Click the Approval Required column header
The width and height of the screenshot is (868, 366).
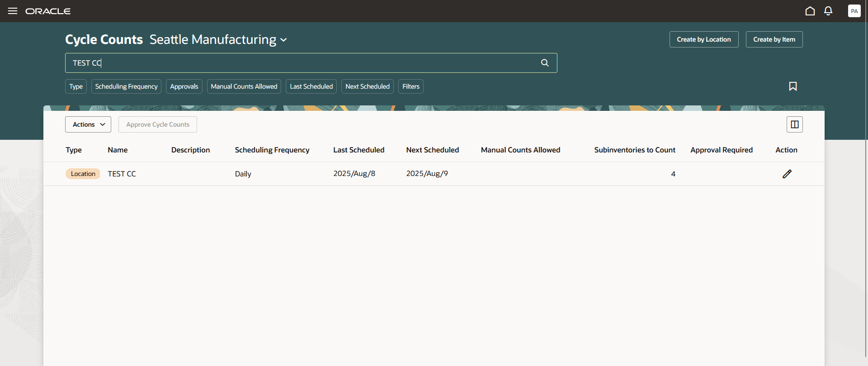point(722,150)
